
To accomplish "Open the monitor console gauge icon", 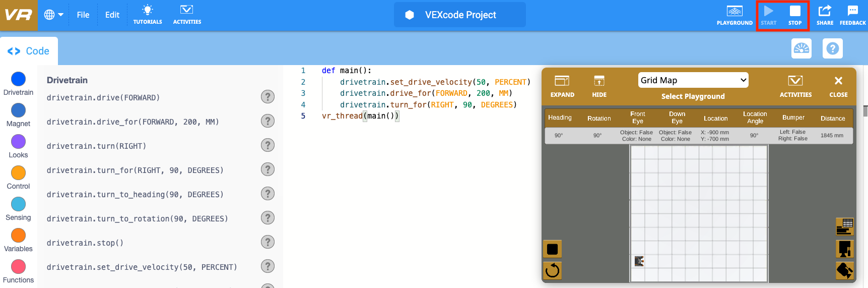I will pyautogui.click(x=801, y=48).
